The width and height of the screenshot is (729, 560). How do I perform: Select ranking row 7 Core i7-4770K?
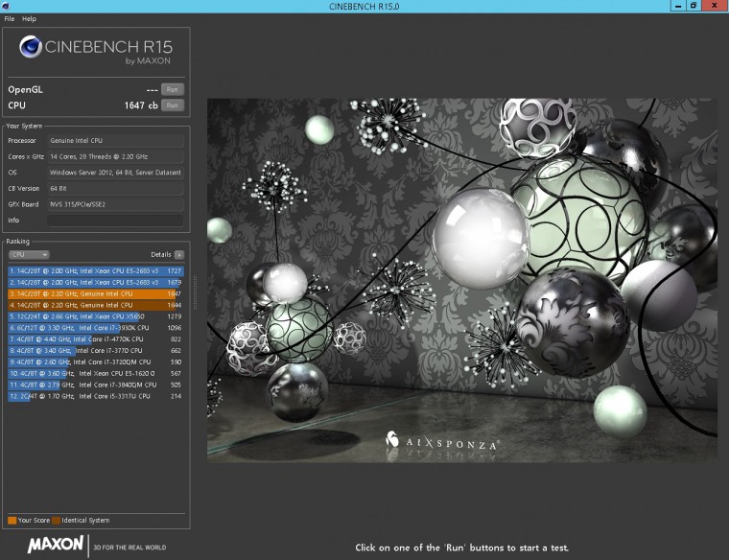tap(95, 339)
